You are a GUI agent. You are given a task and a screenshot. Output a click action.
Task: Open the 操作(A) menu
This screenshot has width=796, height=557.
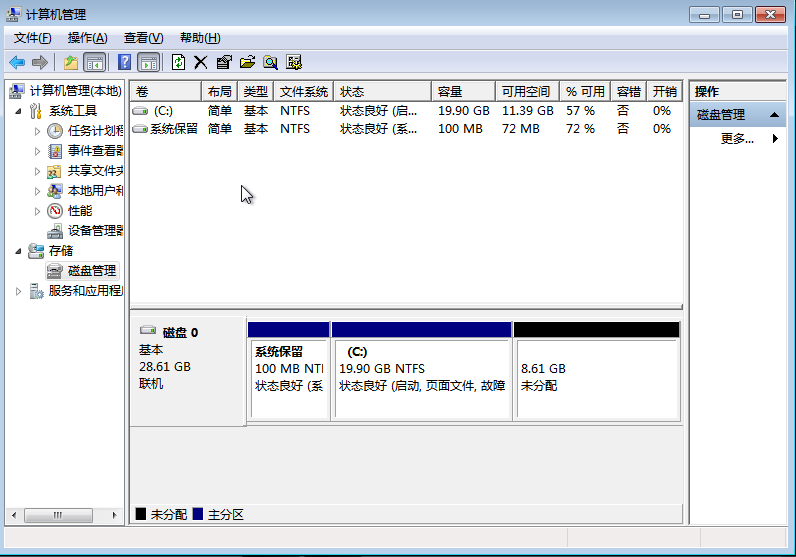[x=87, y=38]
